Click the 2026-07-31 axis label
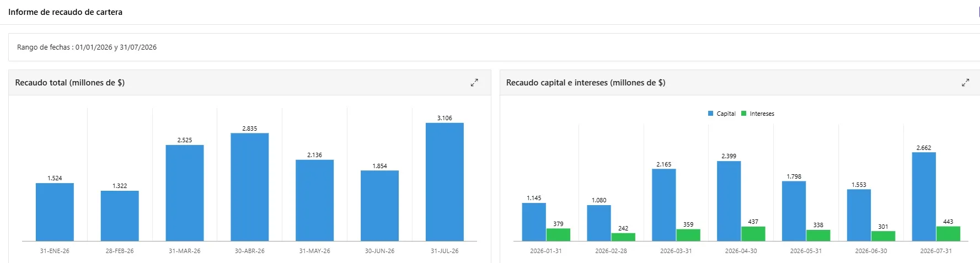 [936, 251]
